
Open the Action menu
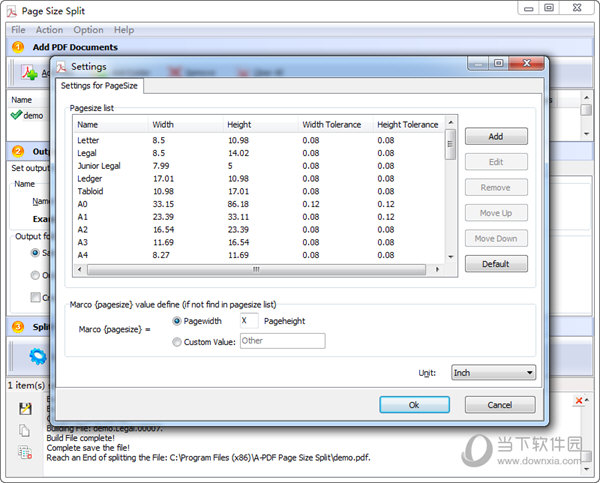point(49,30)
